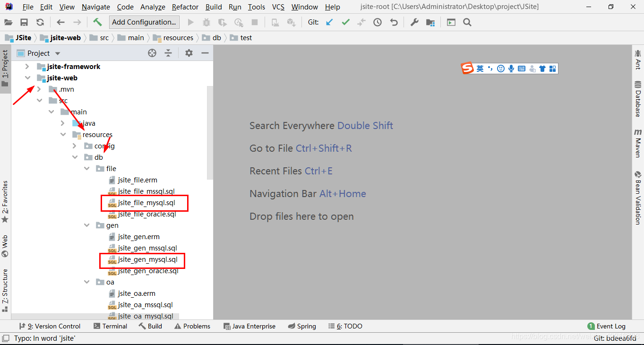Click the JSite breadcrumb

pos(18,38)
